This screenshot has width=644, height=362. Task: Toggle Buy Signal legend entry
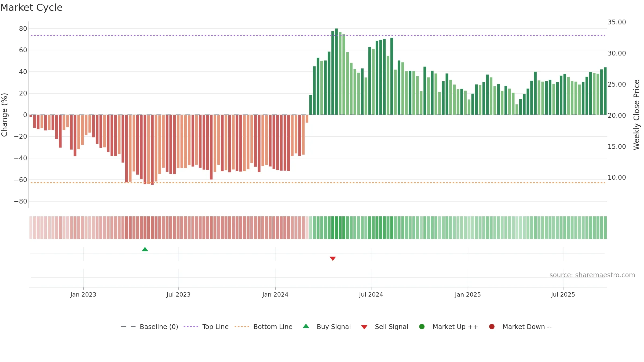pyautogui.click(x=327, y=327)
